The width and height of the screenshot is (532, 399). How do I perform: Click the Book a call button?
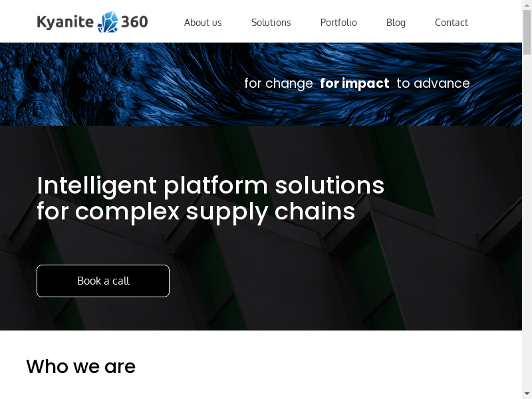[x=103, y=281]
